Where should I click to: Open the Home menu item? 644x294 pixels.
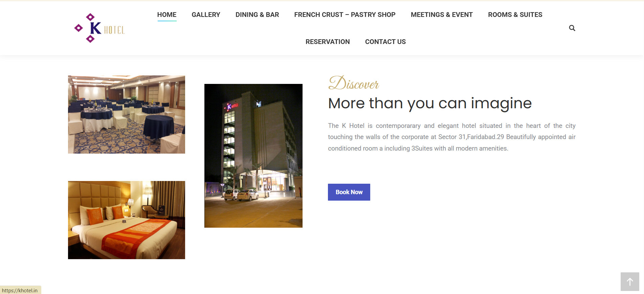[x=167, y=15]
